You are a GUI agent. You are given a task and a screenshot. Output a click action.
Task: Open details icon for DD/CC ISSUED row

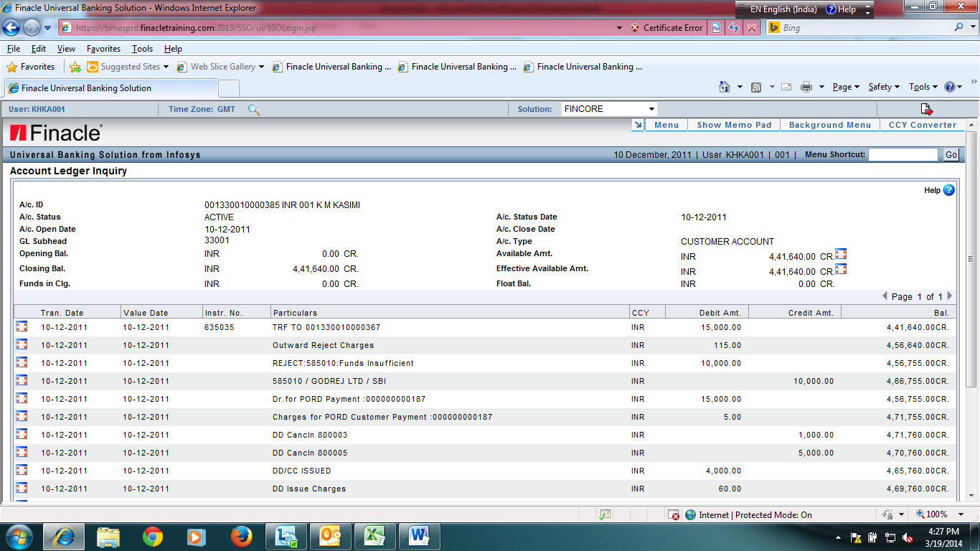22,470
